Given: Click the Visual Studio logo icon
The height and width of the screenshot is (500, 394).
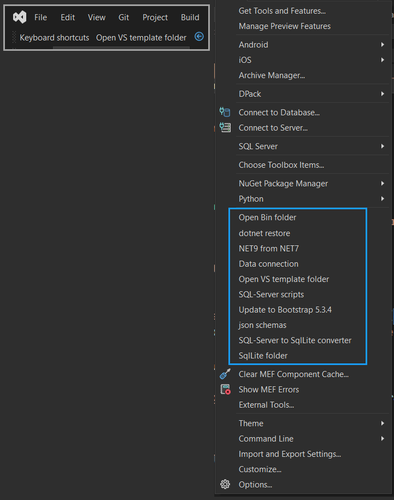Looking at the screenshot, I should point(20,17).
